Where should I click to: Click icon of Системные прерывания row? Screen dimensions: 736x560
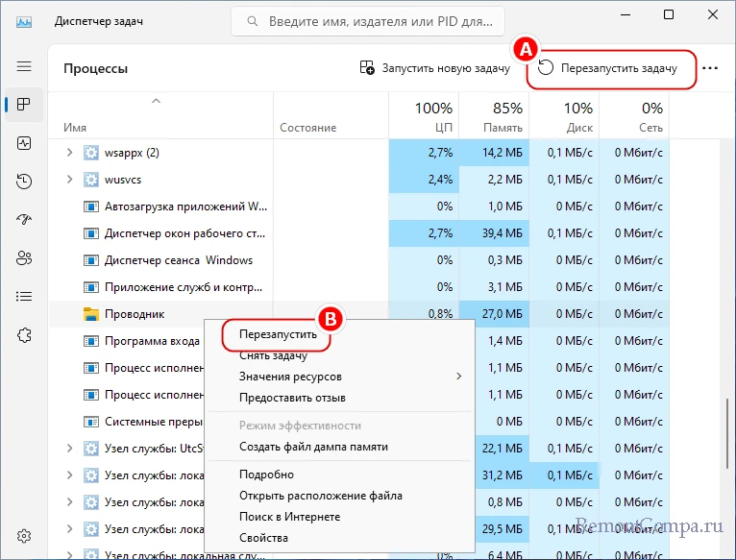pos(91,422)
